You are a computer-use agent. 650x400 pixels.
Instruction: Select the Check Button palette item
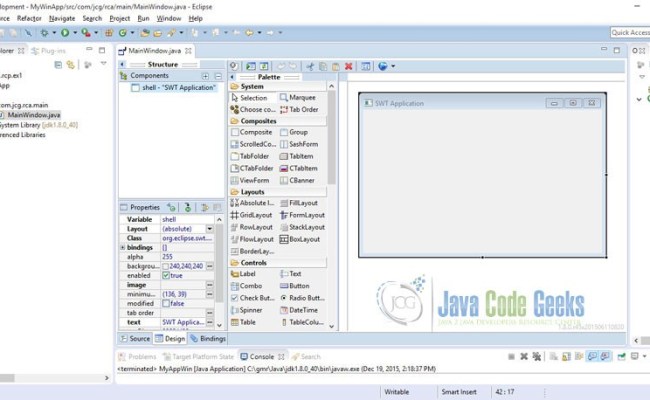tap(252, 298)
